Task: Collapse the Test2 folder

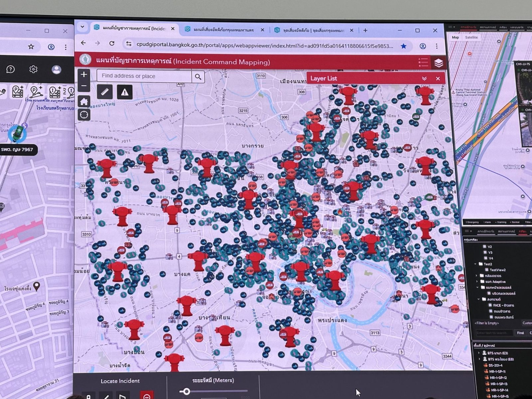Action: [475, 264]
